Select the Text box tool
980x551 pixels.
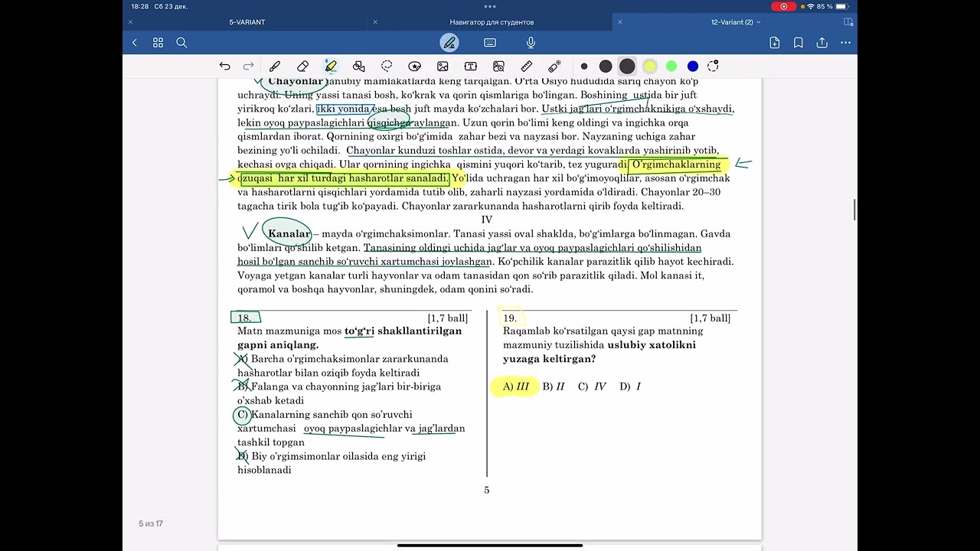471,66
